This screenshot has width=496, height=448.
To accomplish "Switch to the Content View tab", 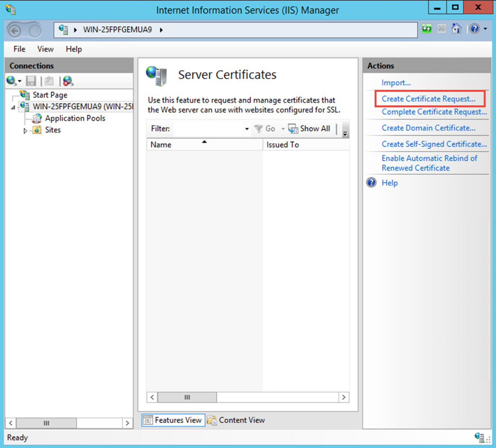I will 236,420.
